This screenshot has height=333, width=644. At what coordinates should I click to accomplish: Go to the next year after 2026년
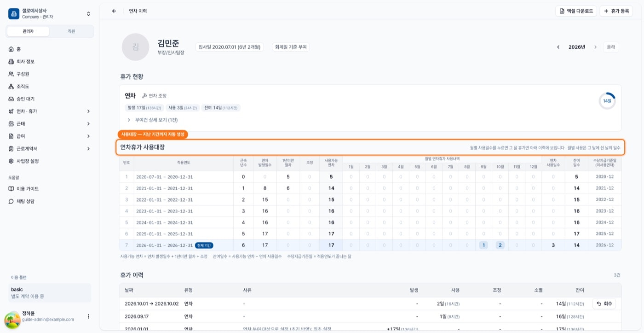[x=595, y=47]
